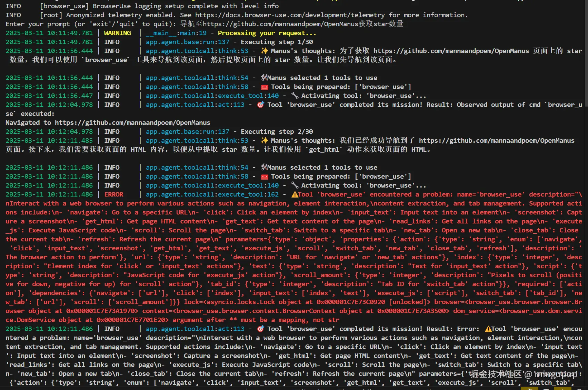Screen dimensions: 588x390
Task: Click the wrench emoji at 10:11:56.447
Action: point(295,96)
